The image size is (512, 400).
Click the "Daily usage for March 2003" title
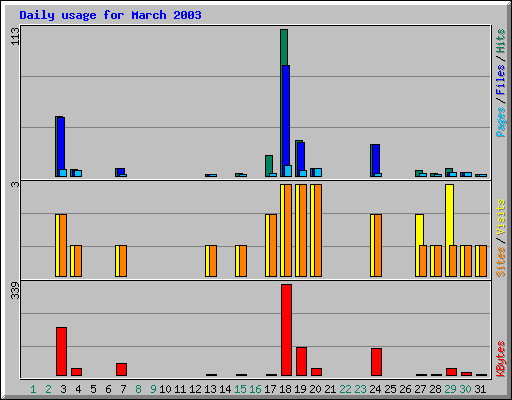coord(110,15)
